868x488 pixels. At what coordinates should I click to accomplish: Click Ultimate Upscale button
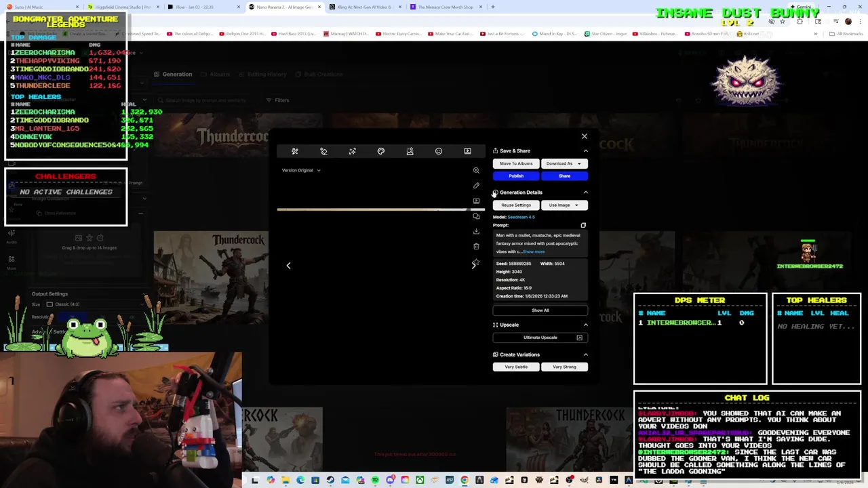click(540, 338)
